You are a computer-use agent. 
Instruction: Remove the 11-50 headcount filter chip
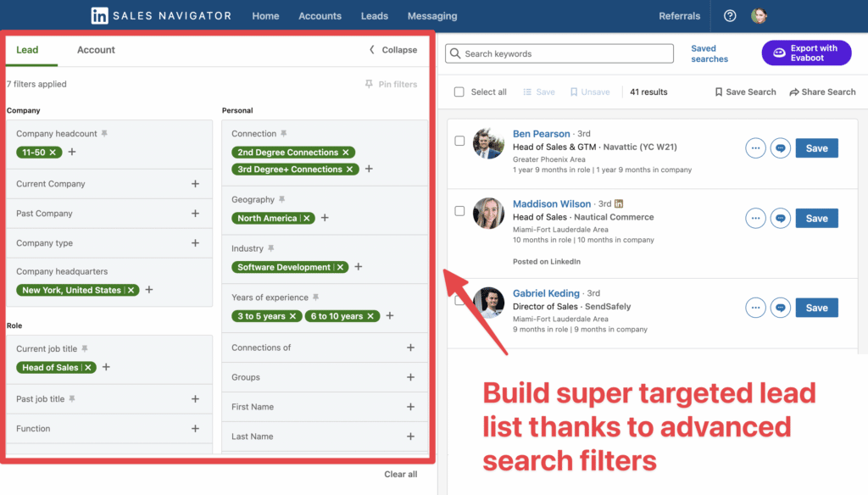[53, 153]
